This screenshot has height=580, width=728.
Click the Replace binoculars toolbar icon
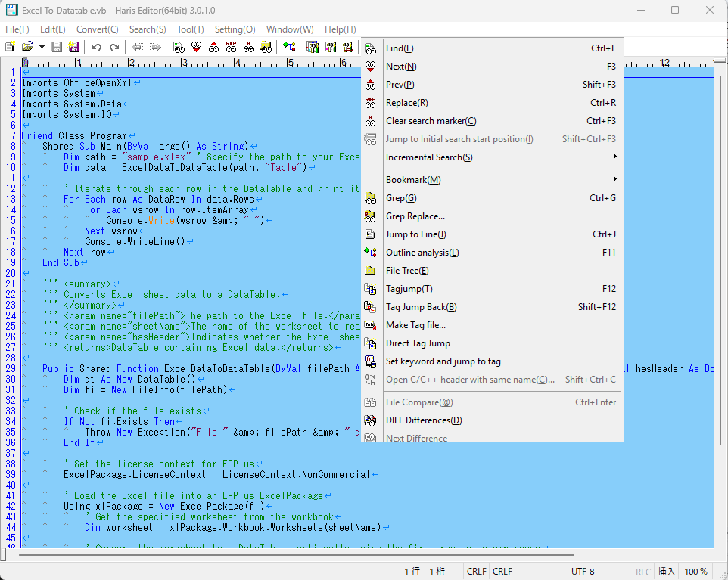(231, 47)
